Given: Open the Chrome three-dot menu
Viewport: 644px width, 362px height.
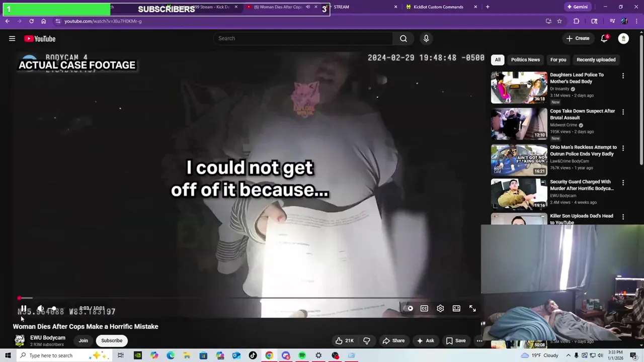Looking at the screenshot, I should pos(636,21).
